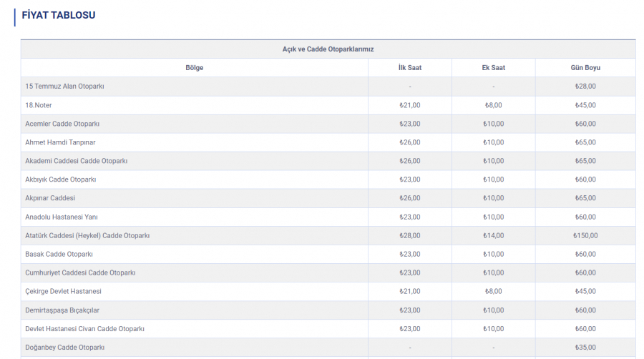Click Doğanbey Cadde Otoparkı's ₺35,00 price
This screenshot has height=359, width=644.
[x=585, y=347]
